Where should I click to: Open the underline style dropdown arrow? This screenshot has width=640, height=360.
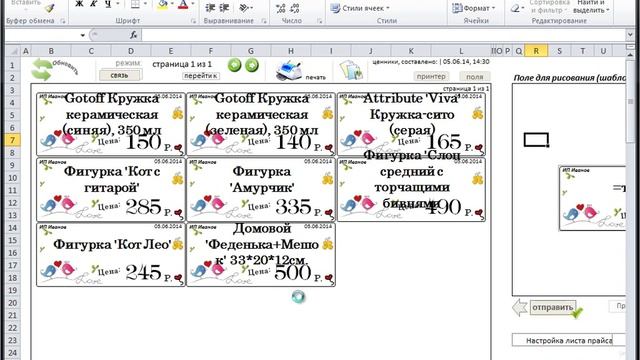click(118, 4)
